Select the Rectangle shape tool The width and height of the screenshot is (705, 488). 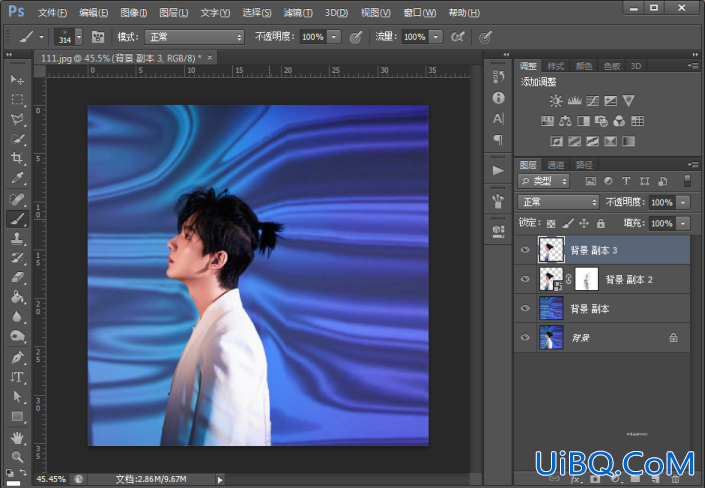click(x=17, y=416)
